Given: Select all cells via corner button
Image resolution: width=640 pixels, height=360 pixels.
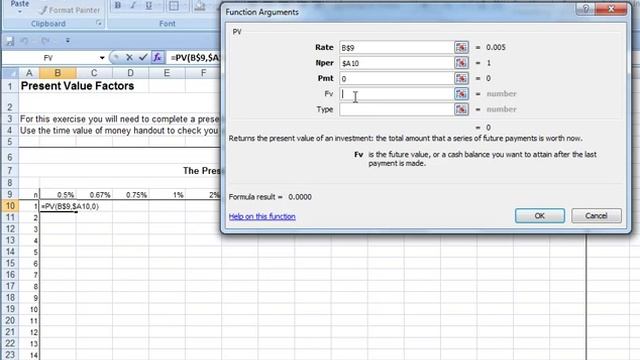Looking at the screenshot, I should click(10, 73).
